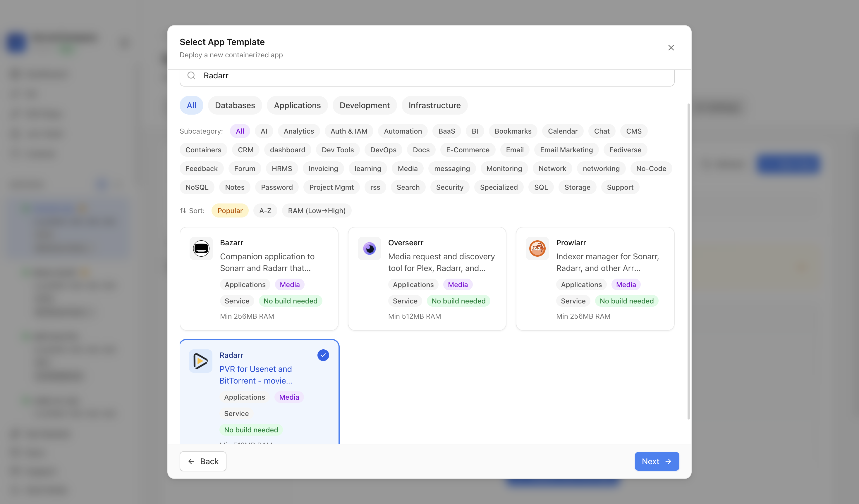This screenshot has width=859, height=504.
Task: Filter by the Automation subcategory
Action: [403, 131]
